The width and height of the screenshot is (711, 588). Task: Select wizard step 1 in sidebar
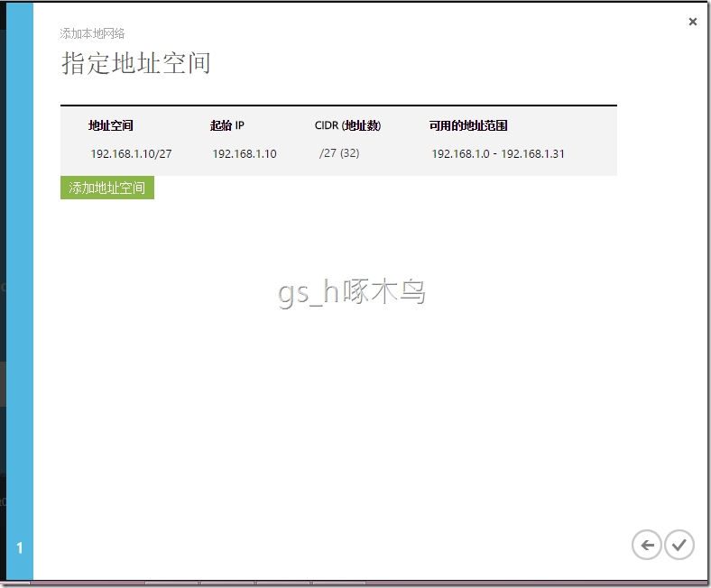[20, 547]
